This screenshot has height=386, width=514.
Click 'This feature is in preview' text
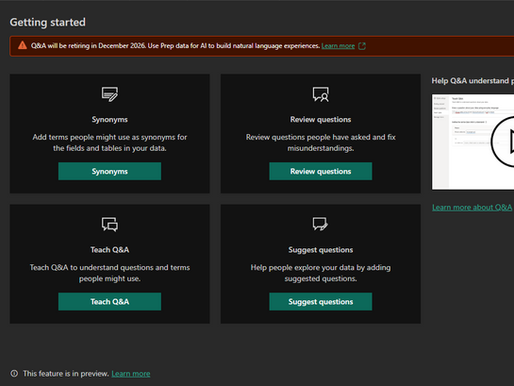click(x=66, y=374)
